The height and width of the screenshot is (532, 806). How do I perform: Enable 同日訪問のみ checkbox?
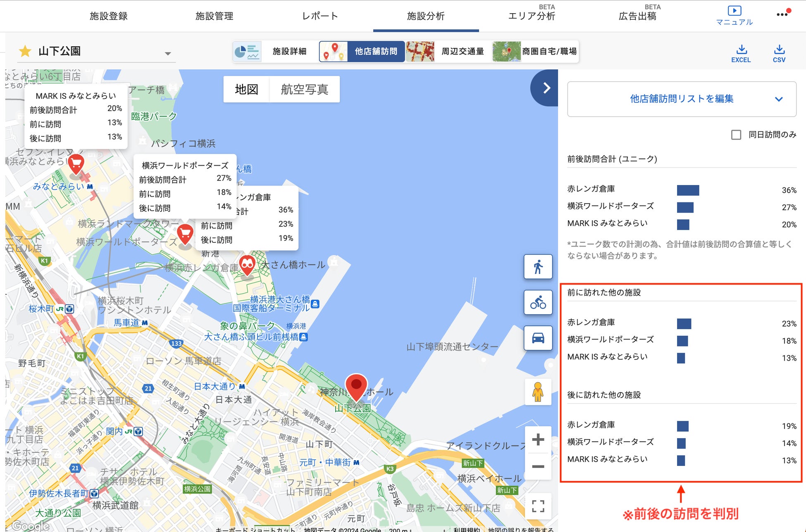pyautogui.click(x=736, y=135)
